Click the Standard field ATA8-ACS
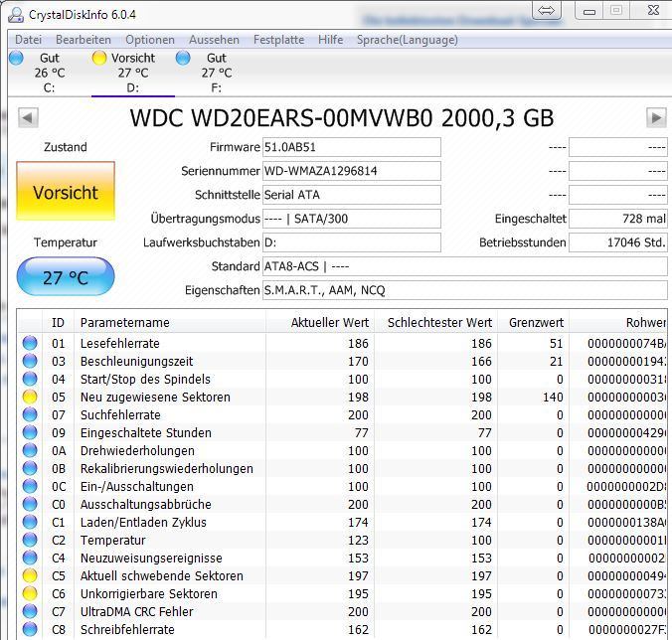The image size is (672, 640). [x=464, y=266]
